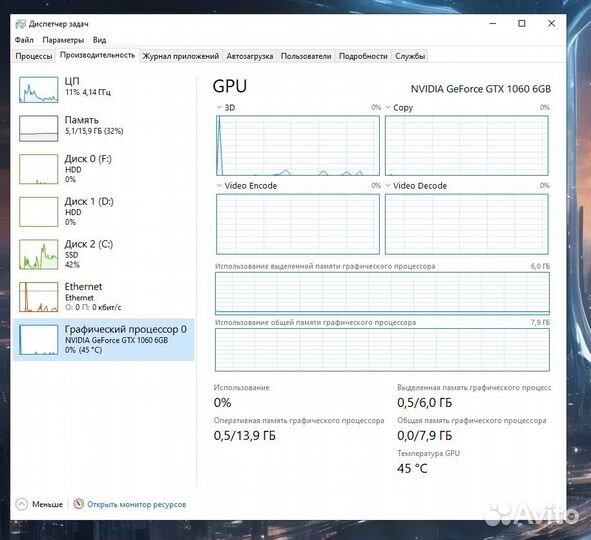Image resolution: width=591 pixels, height=540 pixels.
Task: Switch to the Автозагрузка tab
Action: coord(250,56)
